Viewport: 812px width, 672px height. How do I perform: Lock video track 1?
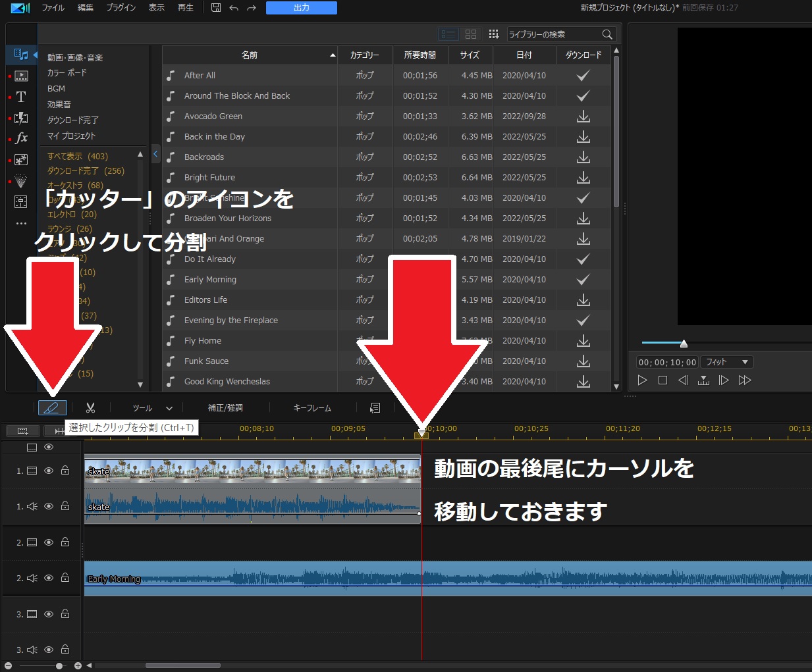65,470
